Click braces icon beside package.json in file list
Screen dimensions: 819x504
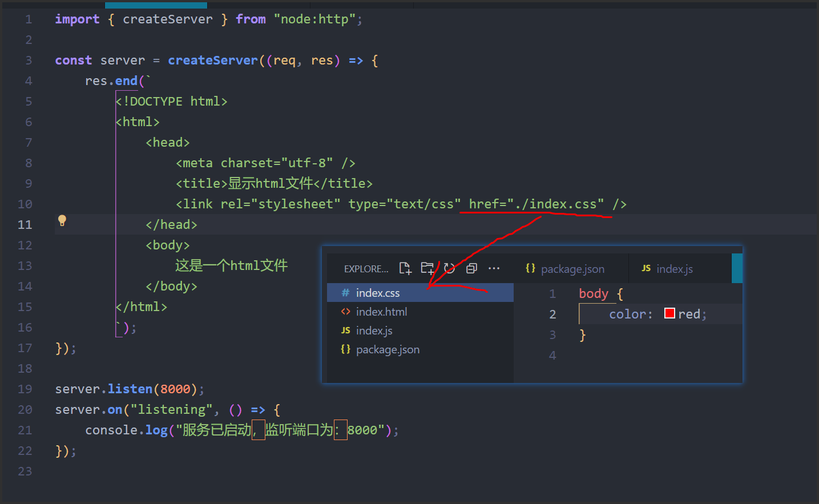coord(345,349)
